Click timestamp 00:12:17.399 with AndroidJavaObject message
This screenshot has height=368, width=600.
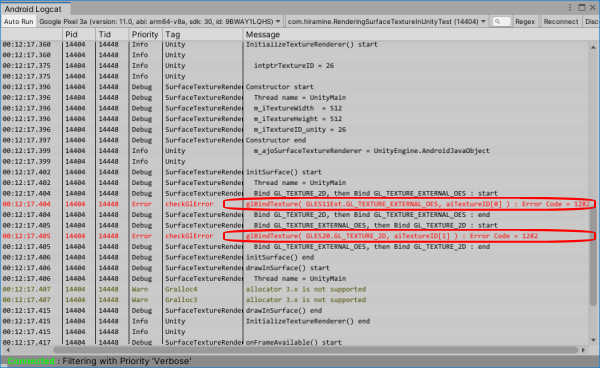pos(26,151)
